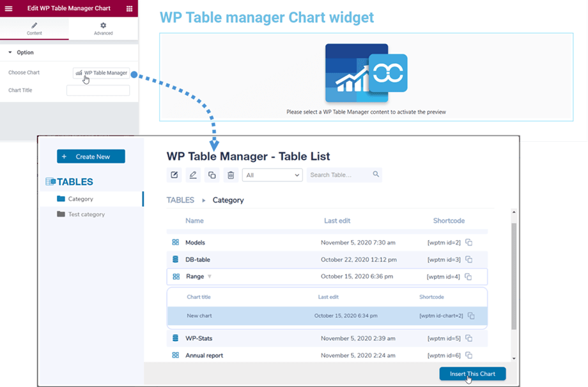Collapse the Range table chart list

pos(209,277)
